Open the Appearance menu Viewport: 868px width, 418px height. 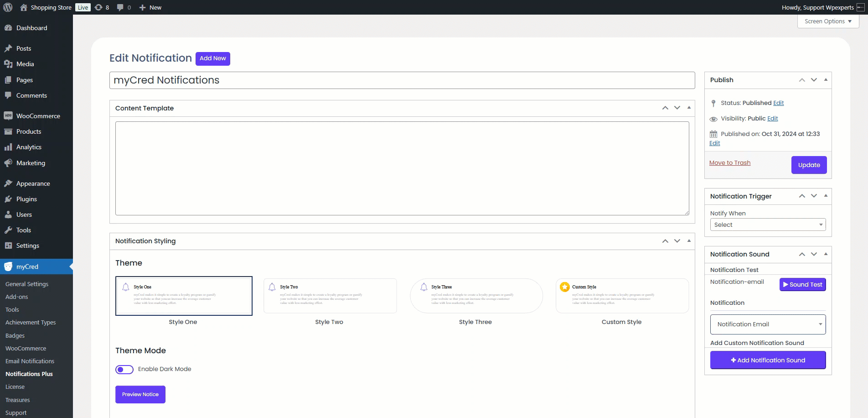[33, 183]
